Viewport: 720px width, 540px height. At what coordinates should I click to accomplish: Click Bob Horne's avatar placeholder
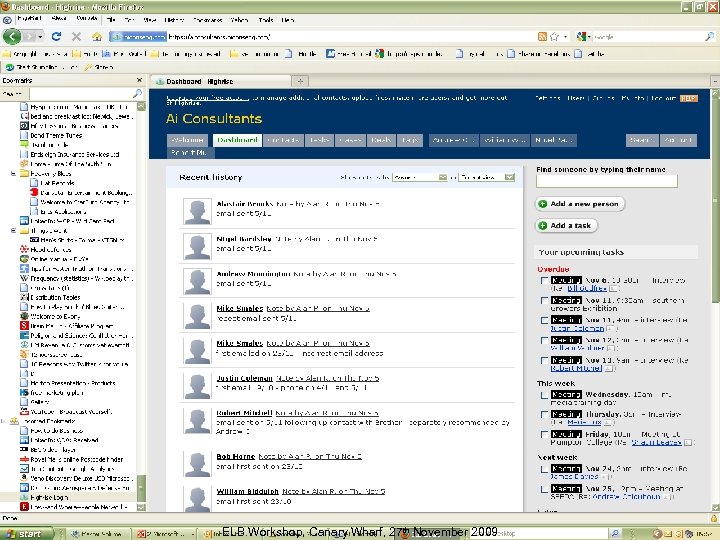(x=197, y=464)
